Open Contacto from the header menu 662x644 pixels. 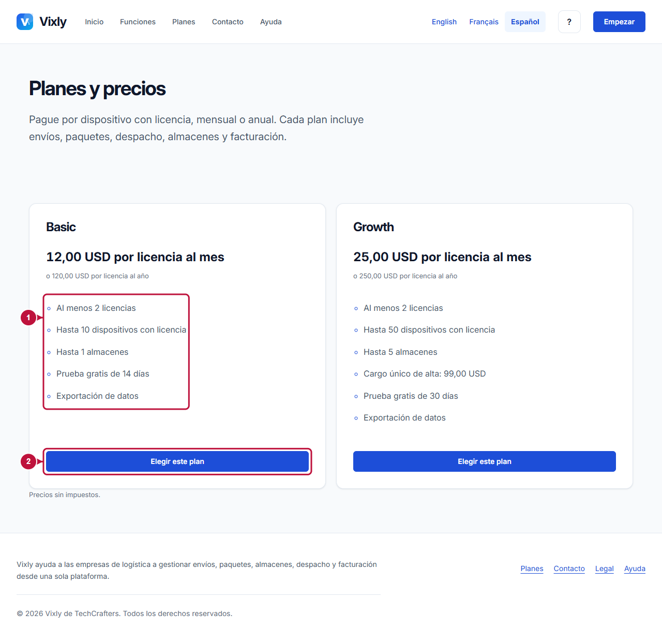228,22
